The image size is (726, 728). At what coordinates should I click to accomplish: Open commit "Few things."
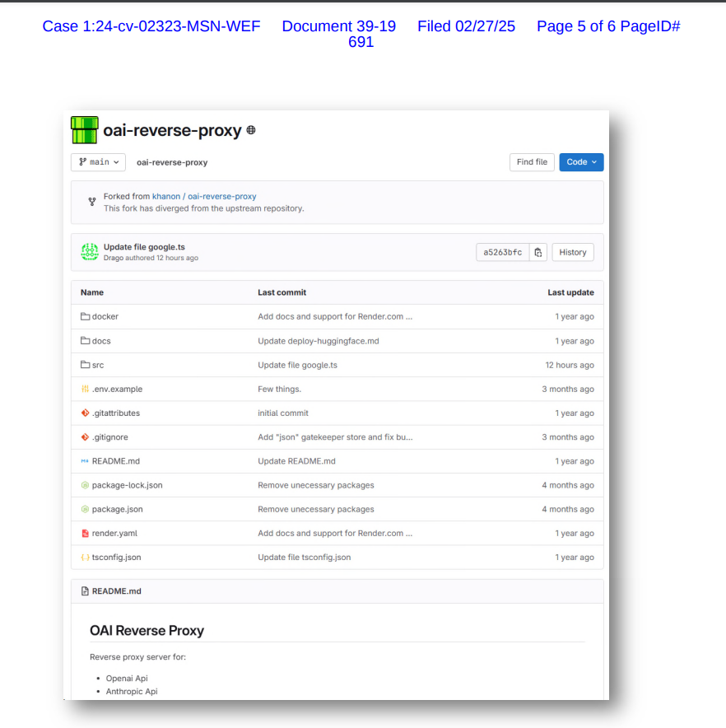pos(279,389)
